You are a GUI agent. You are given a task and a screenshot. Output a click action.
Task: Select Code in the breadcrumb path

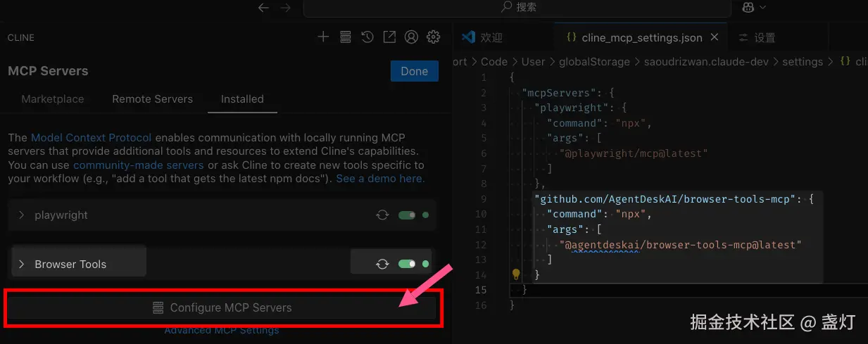point(494,62)
